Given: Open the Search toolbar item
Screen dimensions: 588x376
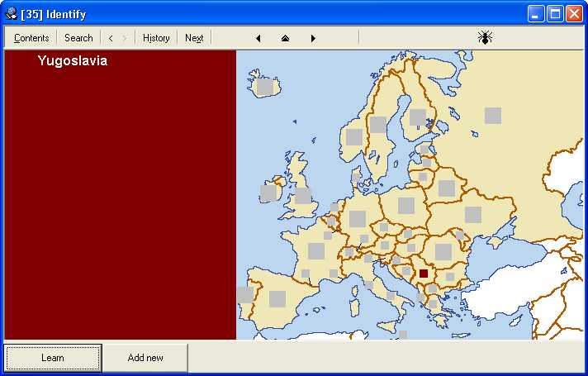Looking at the screenshot, I should point(78,38).
